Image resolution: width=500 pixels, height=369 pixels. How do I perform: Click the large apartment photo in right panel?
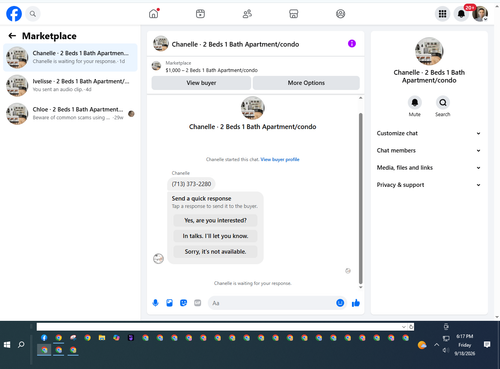click(429, 51)
